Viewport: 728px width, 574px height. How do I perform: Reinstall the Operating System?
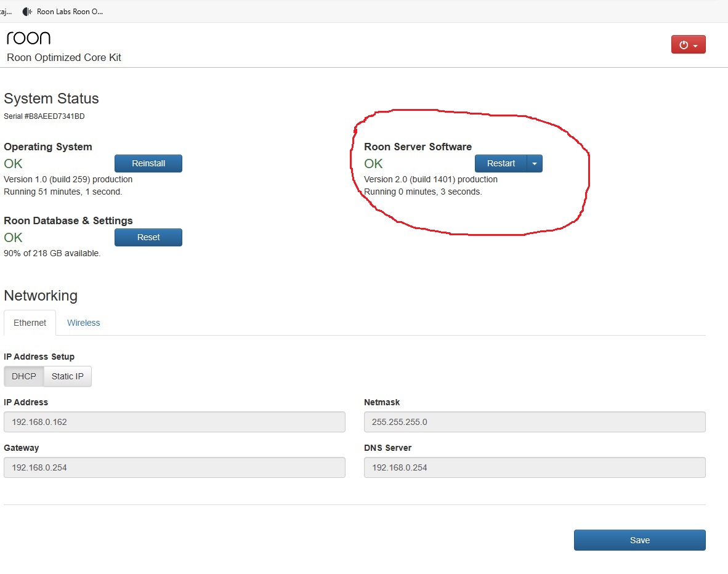tap(148, 163)
